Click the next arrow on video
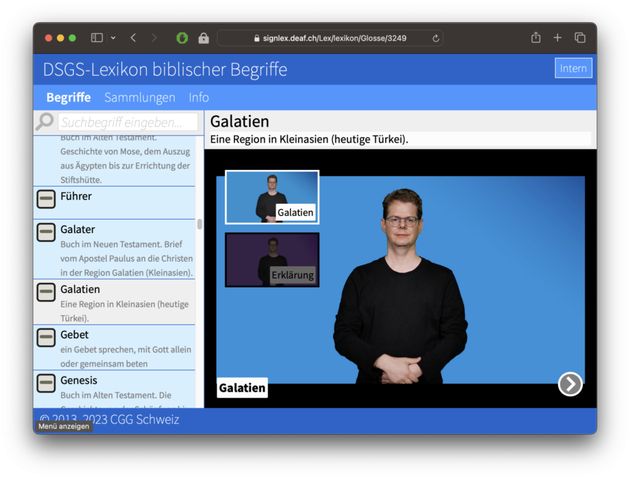Image resolution: width=630 pixels, height=478 pixels. pyautogui.click(x=569, y=384)
